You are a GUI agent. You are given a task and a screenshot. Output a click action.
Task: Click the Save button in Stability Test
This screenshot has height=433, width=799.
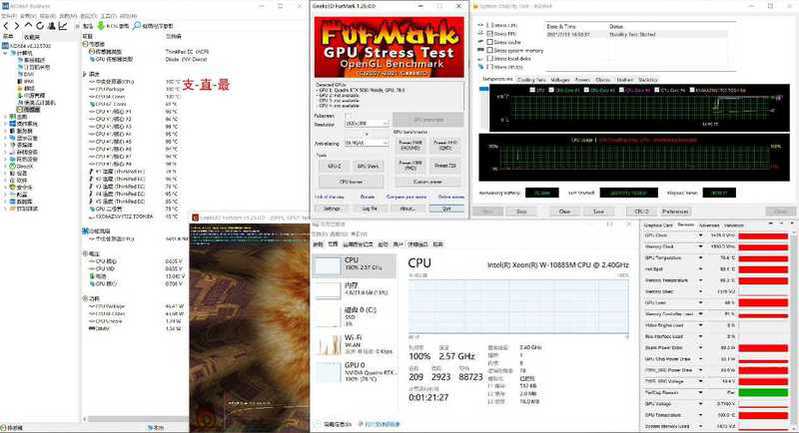(599, 211)
